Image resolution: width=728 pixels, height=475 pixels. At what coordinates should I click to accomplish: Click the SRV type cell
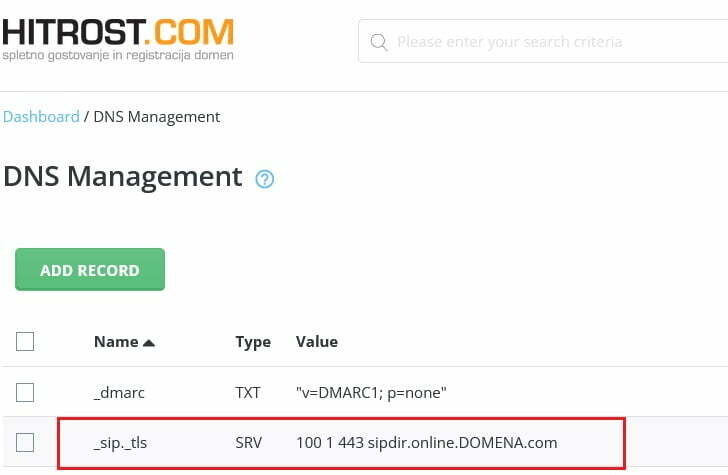249,442
